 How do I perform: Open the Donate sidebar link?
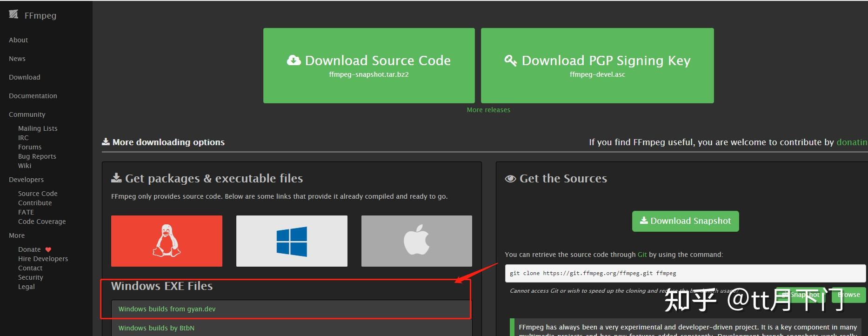click(x=29, y=249)
